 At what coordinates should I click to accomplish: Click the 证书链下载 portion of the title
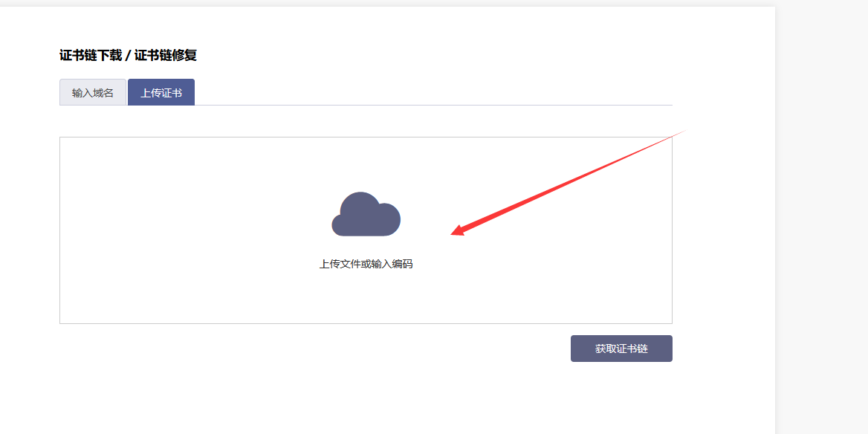point(90,55)
